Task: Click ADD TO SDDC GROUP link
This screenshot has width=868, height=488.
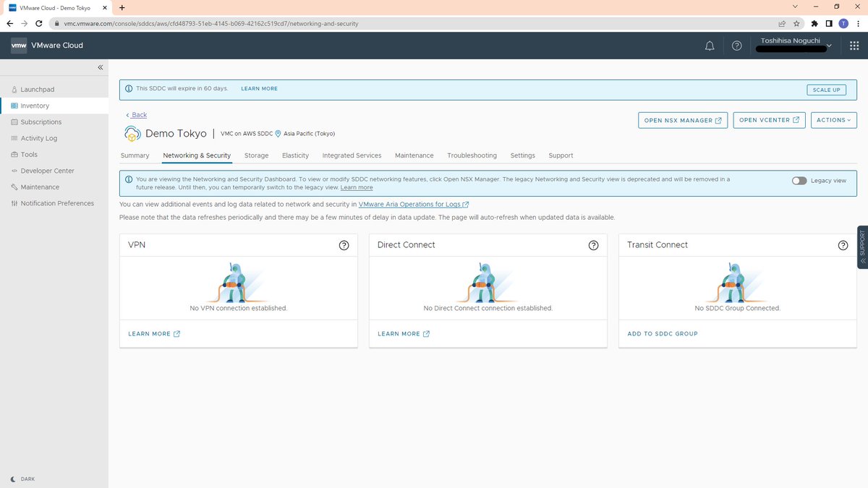Action: click(663, 334)
